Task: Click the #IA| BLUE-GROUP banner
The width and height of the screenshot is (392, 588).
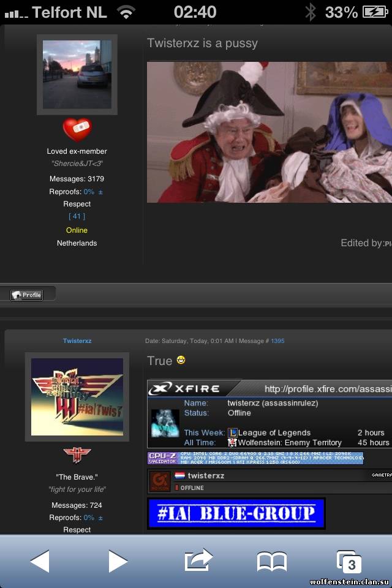Action: [x=236, y=513]
